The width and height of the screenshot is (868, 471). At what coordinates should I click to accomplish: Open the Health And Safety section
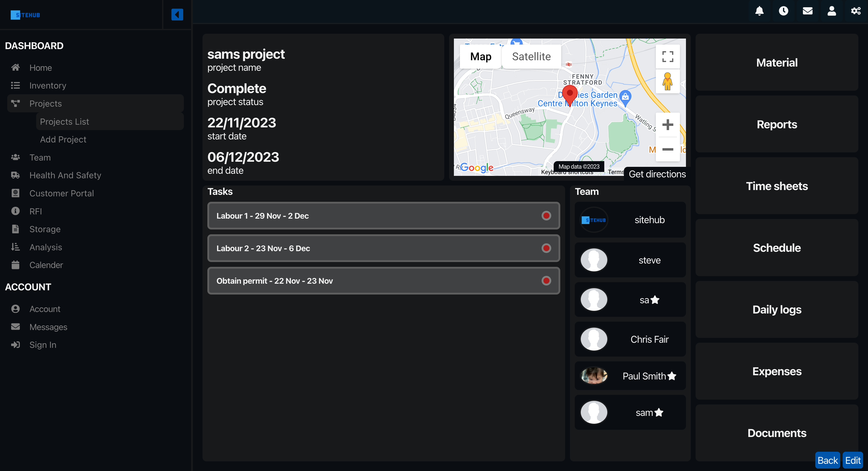tap(65, 175)
